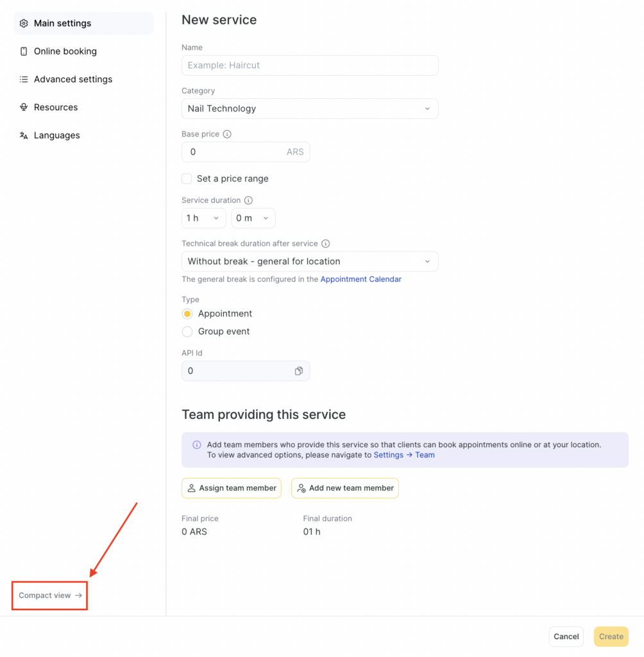Select the Group event radio button
Screen dimensions: 644x657
tap(187, 332)
